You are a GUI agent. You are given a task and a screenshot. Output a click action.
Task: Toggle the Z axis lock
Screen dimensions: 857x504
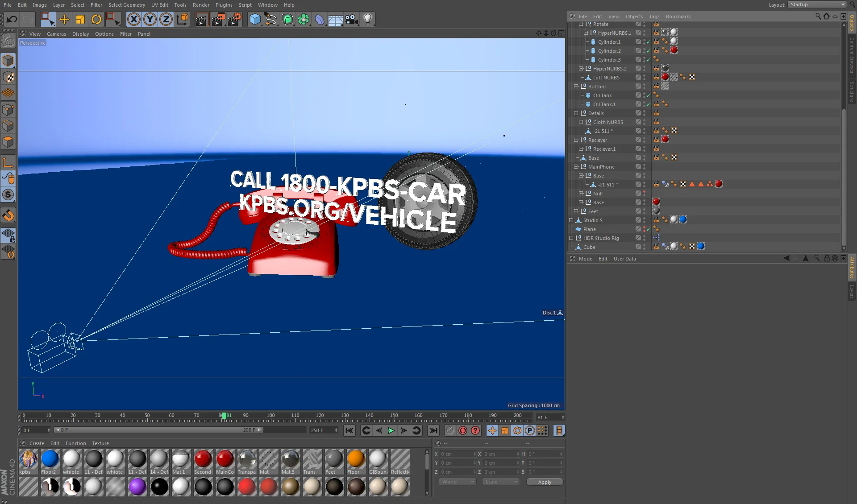coord(166,19)
